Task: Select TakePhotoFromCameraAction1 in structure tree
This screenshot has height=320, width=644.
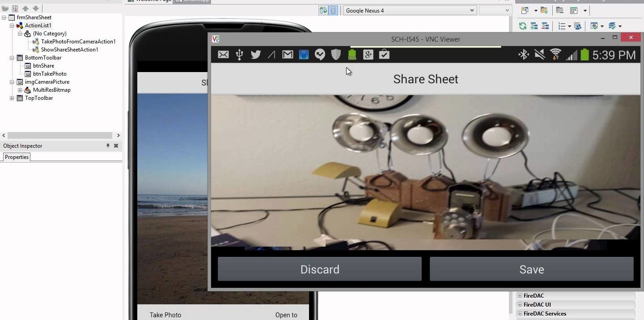Action: 78,42
